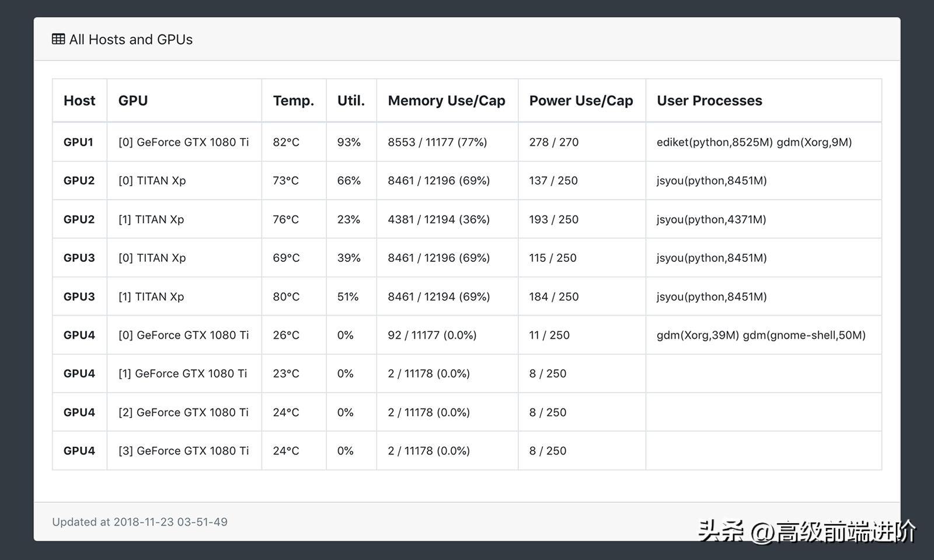This screenshot has height=560, width=934.
Task: Click the Power Use/Cap column header
Action: tap(581, 100)
